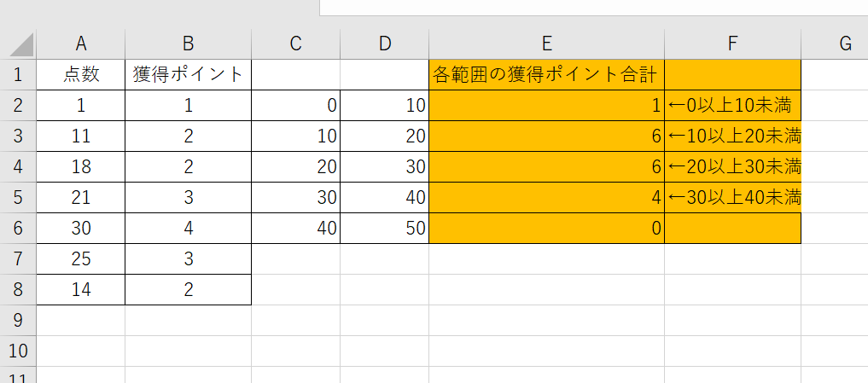Viewport: 868px width, 383px height.
Task: Select the orange cell showing 0
Action: click(x=546, y=228)
